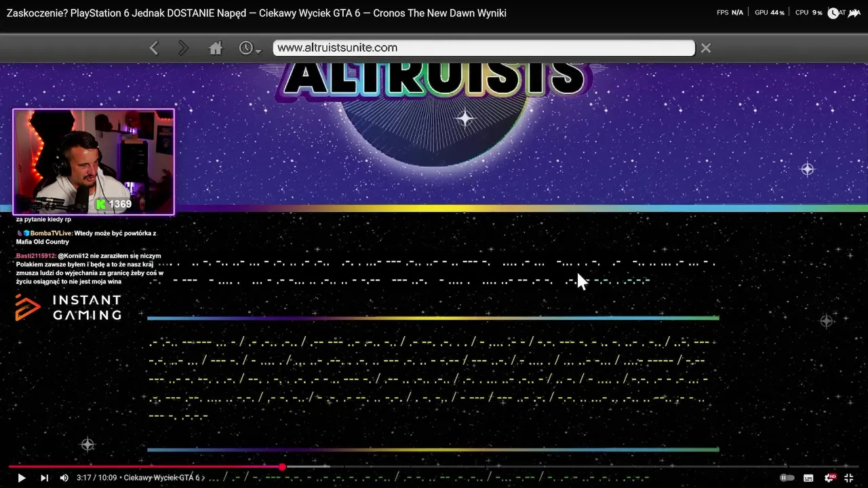Click the 1369 viewer counter
Screen dimensions: 868x488
[x=113, y=204]
